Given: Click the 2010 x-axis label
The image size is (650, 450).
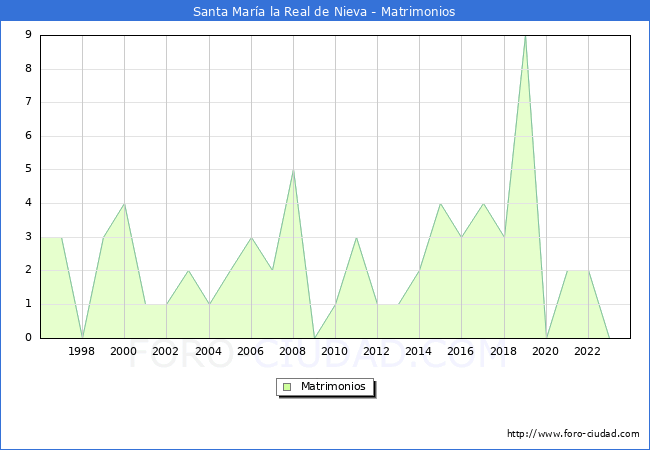Looking at the screenshot, I should click(335, 351).
